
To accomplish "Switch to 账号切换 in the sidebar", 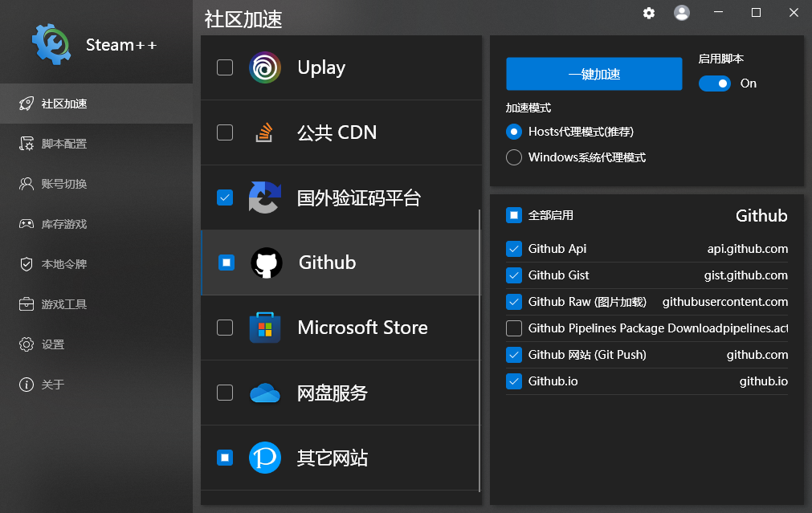I will click(x=96, y=184).
